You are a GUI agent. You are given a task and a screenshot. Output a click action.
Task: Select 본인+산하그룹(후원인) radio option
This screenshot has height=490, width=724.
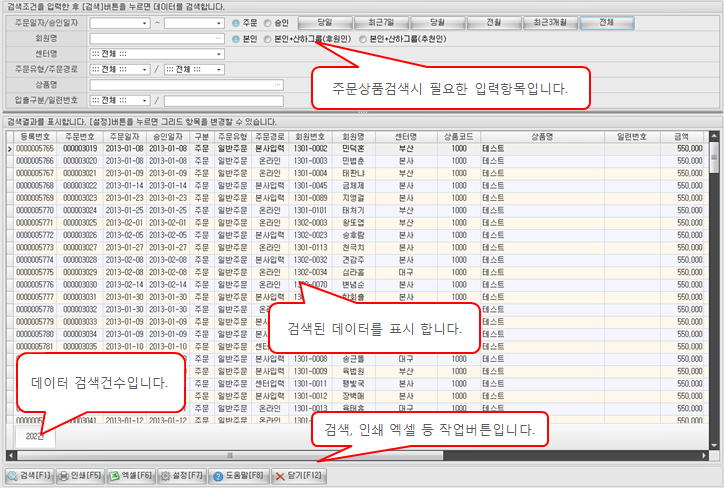[x=267, y=39]
